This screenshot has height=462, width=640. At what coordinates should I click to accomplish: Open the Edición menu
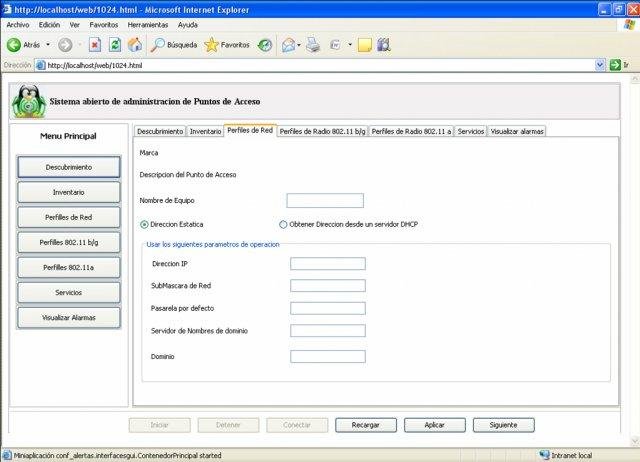[49, 25]
